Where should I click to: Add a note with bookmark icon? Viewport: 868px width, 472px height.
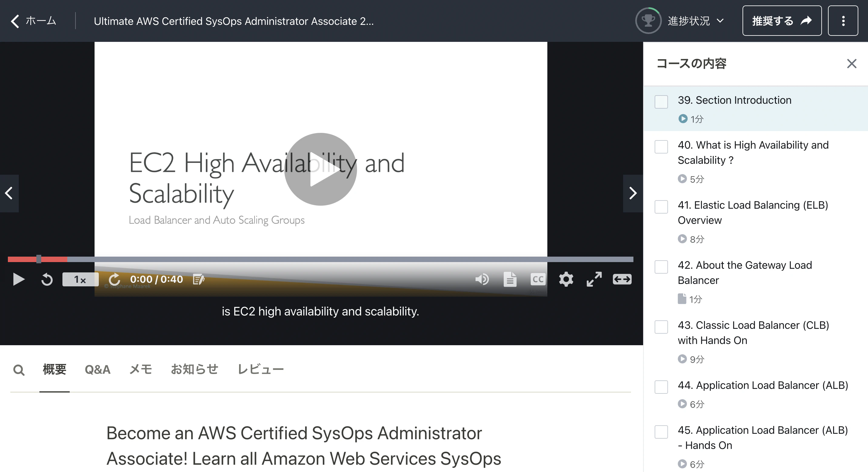199,279
